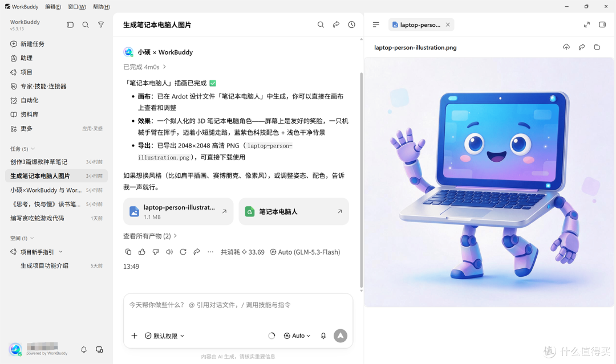Share the reply with the arrow icon
This screenshot has width=616, height=364.
click(x=197, y=252)
